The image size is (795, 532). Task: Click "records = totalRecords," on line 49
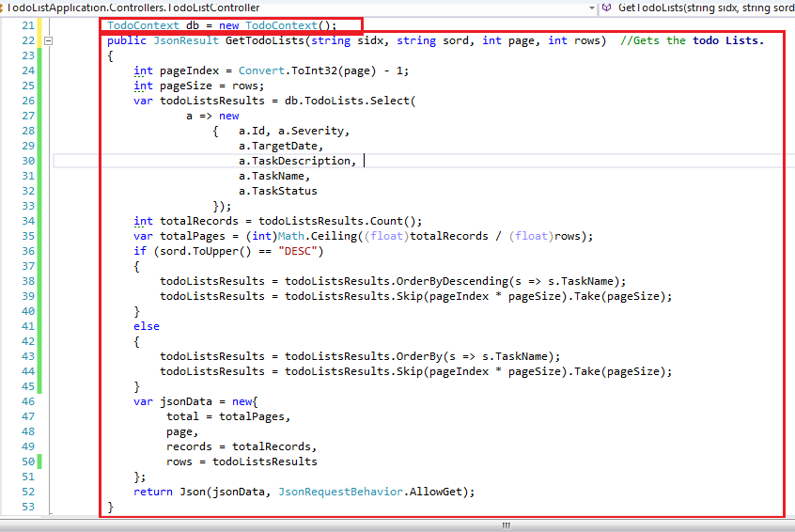tap(242, 446)
